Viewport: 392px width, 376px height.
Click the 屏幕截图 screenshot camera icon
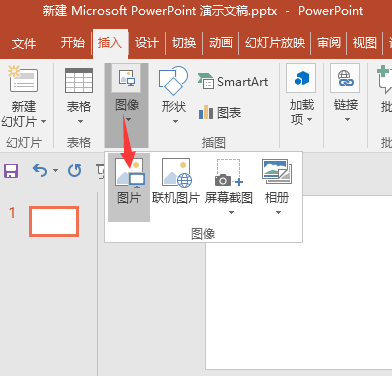click(229, 173)
